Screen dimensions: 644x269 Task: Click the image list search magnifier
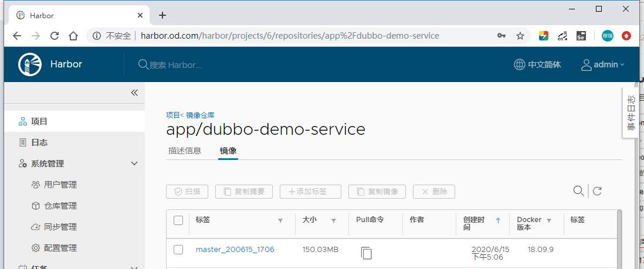coord(578,190)
